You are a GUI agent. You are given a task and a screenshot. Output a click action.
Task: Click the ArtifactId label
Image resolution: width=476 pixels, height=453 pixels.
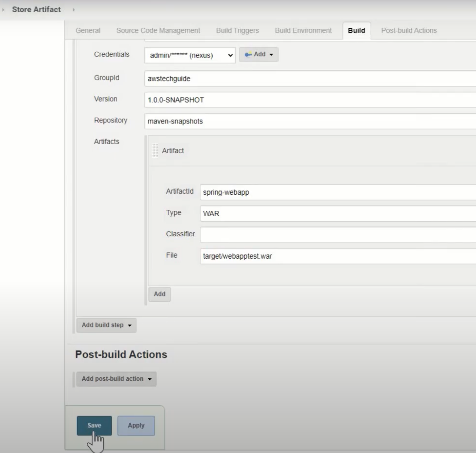pos(179,191)
